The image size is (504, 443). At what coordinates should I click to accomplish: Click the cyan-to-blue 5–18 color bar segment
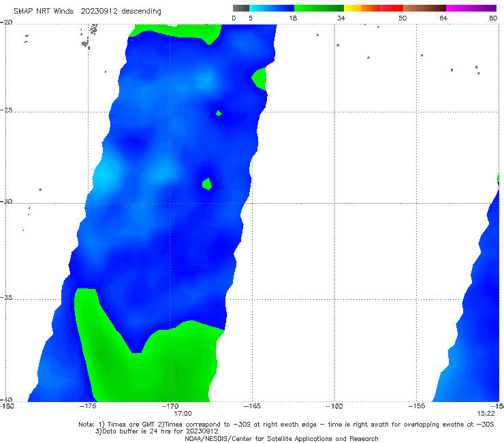click(272, 8)
